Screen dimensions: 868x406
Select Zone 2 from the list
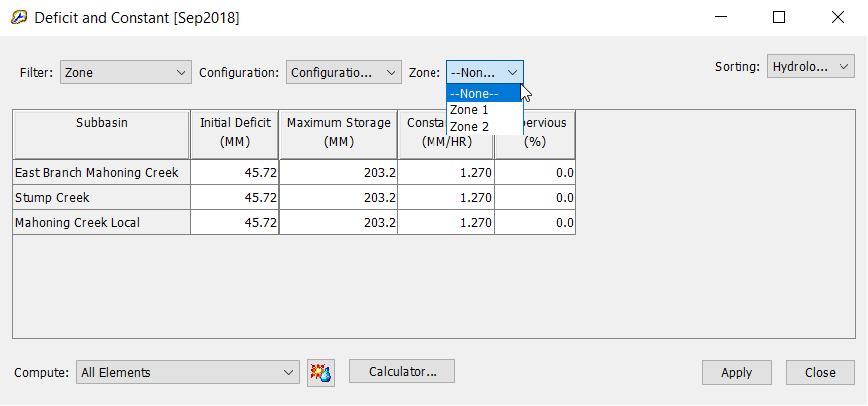tap(484, 126)
